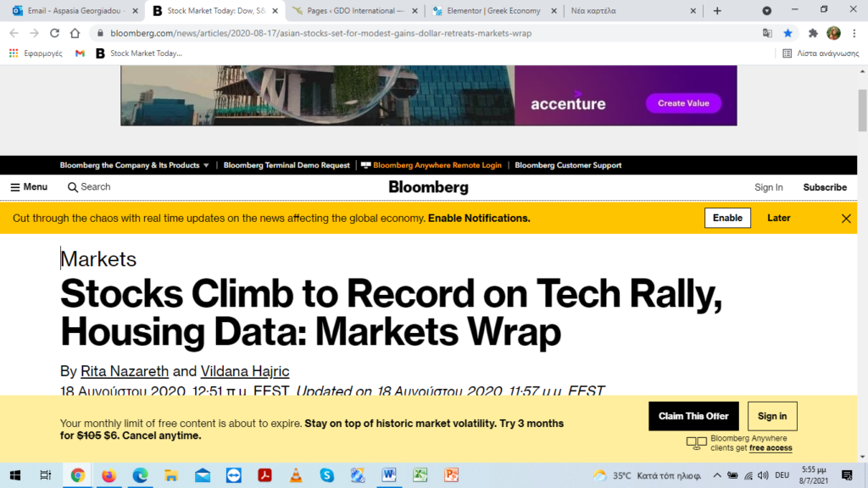Open Firefox from the taskbar
This screenshot has width=868, height=488.
tap(108, 475)
